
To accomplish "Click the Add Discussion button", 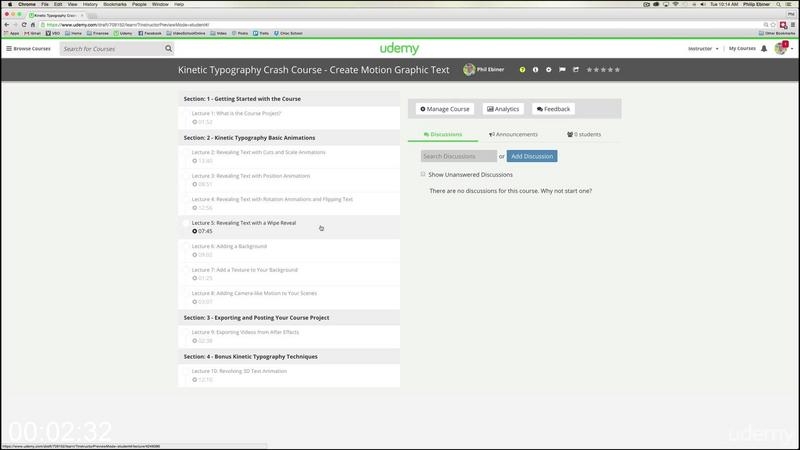I will 532,156.
